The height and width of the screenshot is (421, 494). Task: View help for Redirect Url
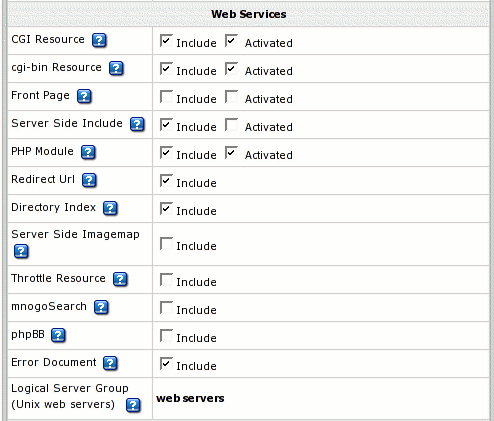89,180
